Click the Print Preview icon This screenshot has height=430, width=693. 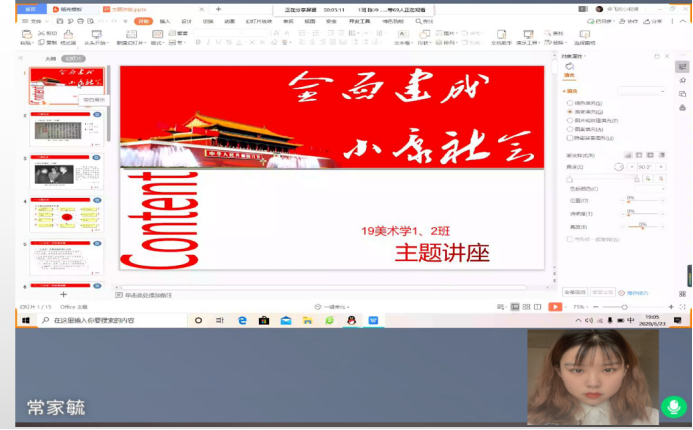click(91, 21)
